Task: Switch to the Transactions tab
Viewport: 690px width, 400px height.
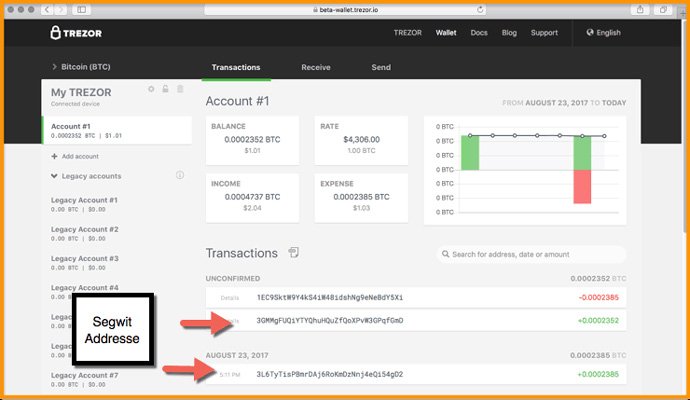Action: tap(236, 67)
